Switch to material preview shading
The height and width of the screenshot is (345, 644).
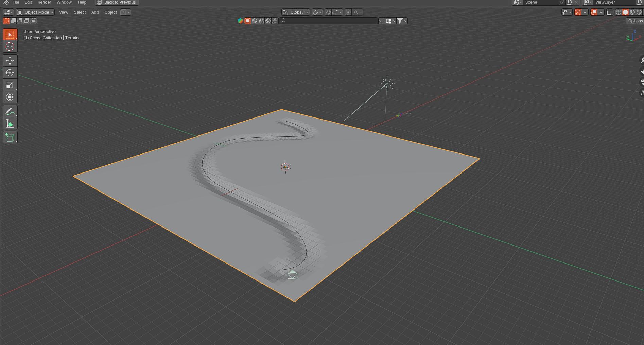point(632,12)
